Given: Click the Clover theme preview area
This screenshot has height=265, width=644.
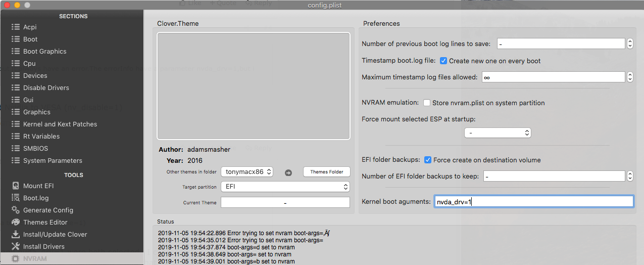Looking at the screenshot, I should (254, 86).
